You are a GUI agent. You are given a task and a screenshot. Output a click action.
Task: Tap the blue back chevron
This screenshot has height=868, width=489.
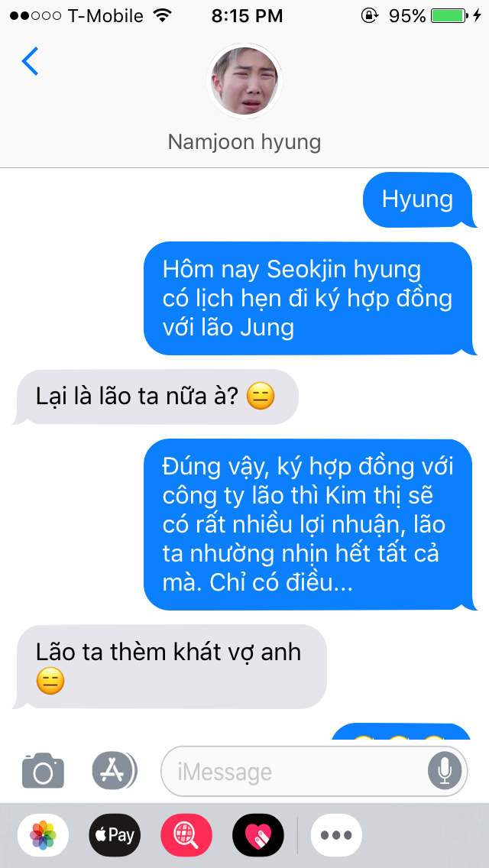click(x=30, y=61)
